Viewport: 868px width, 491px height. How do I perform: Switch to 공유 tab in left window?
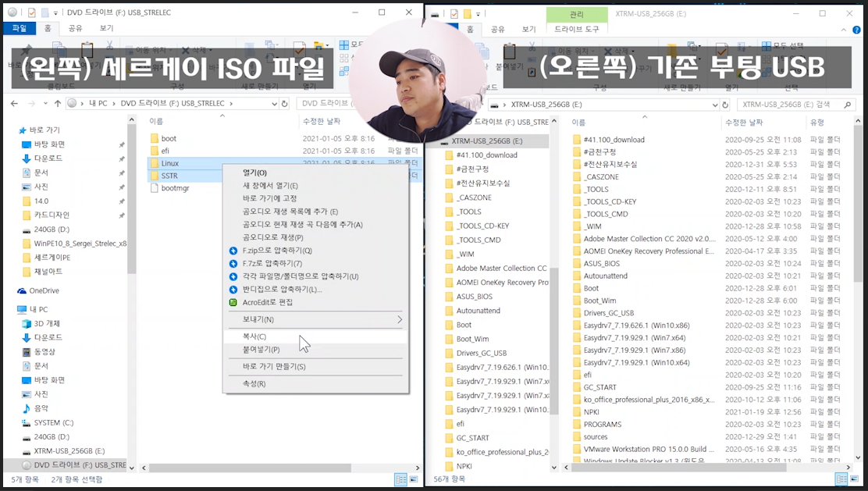click(75, 28)
